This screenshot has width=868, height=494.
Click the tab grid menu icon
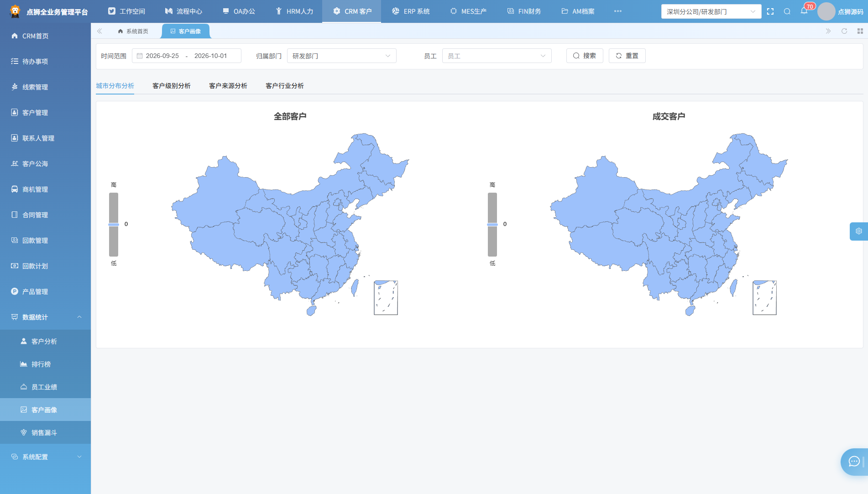point(860,31)
